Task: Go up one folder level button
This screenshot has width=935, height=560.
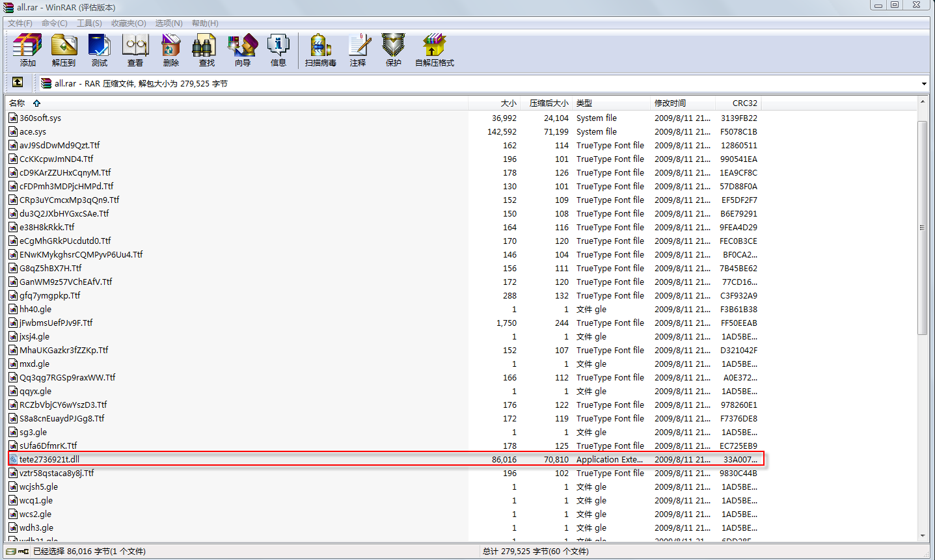Action: coord(18,83)
